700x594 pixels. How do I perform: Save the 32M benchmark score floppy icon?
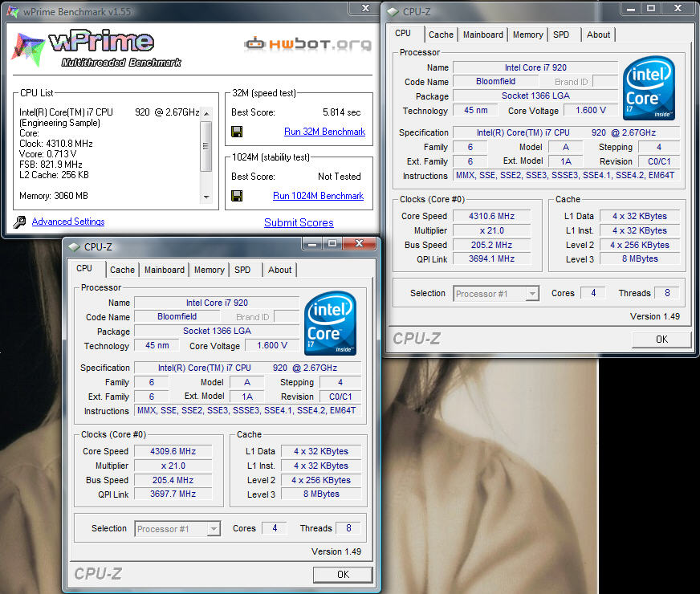(237, 132)
